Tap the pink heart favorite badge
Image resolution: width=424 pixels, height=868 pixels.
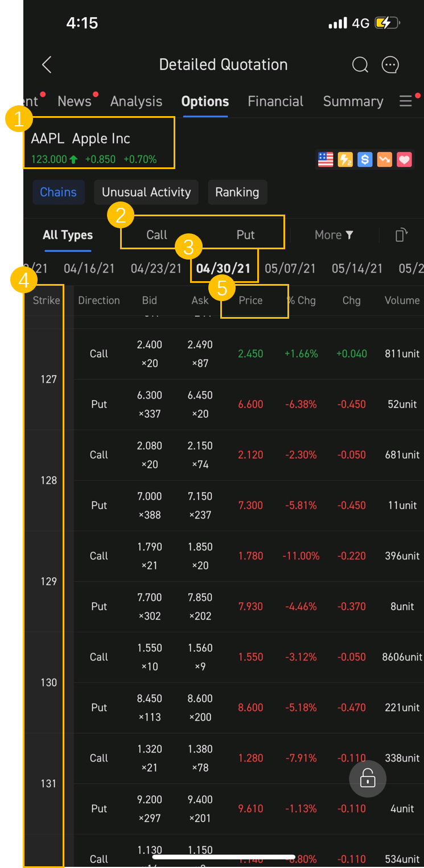click(404, 159)
